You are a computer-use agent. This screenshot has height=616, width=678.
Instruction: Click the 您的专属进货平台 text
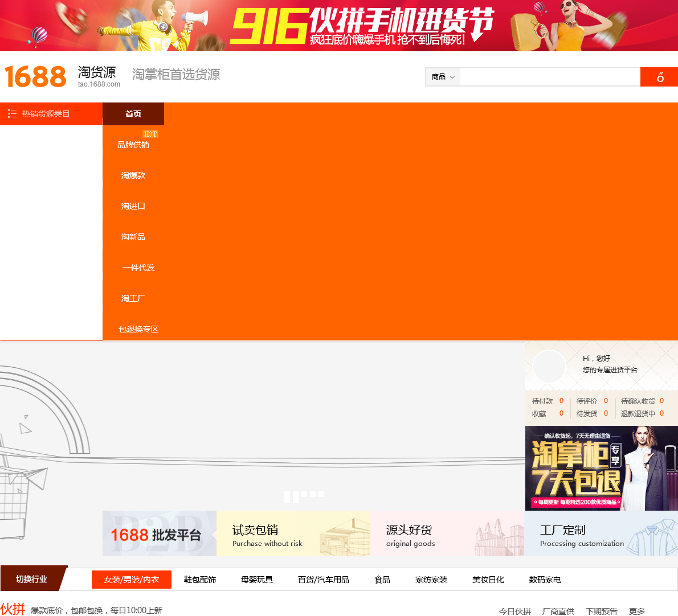tap(610, 370)
